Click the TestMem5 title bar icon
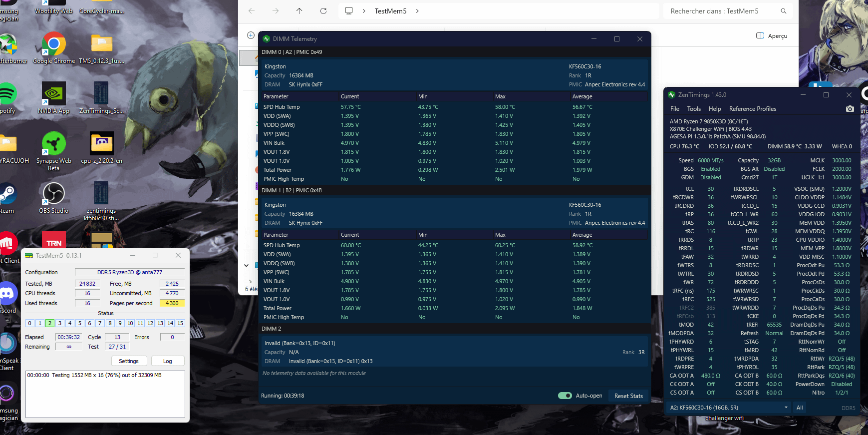 tap(29, 256)
